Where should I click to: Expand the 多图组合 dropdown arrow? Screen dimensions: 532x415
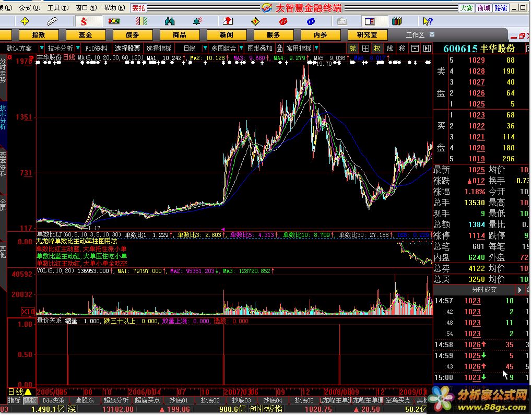click(241, 48)
